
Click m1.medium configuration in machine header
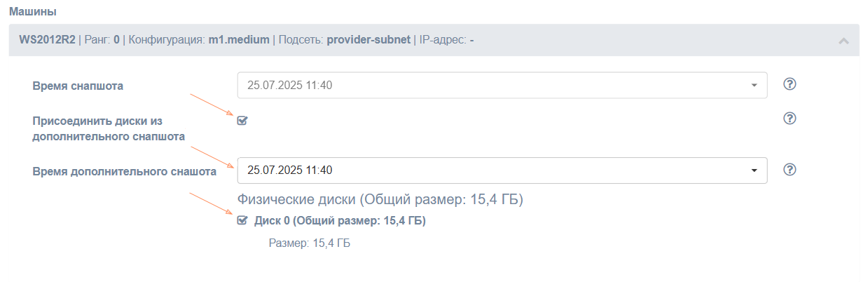point(239,40)
